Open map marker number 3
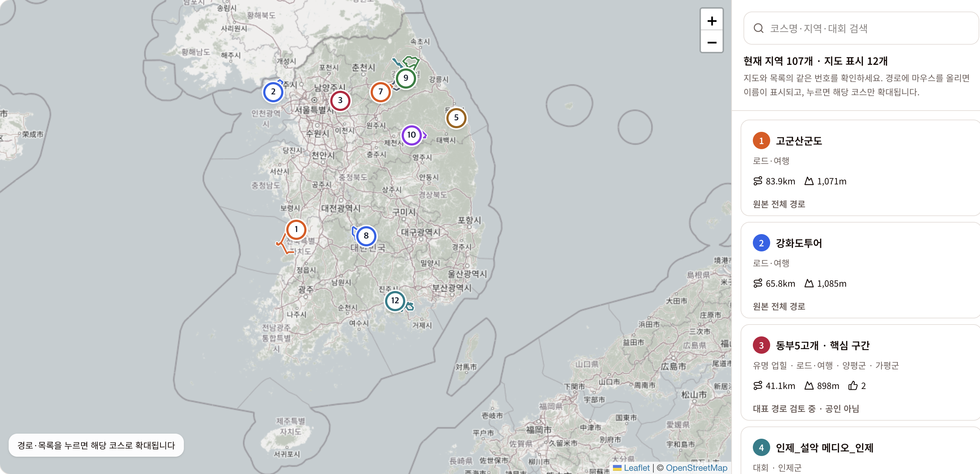 pyautogui.click(x=340, y=100)
